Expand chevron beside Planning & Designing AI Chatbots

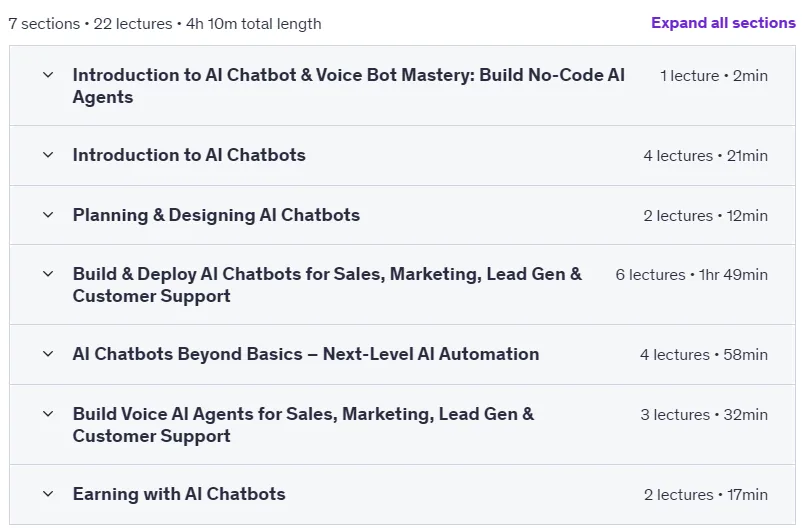[48, 215]
